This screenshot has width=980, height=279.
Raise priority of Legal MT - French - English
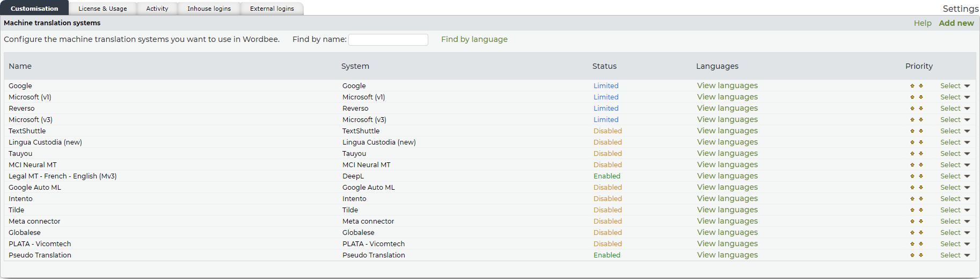[x=912, y=176]
